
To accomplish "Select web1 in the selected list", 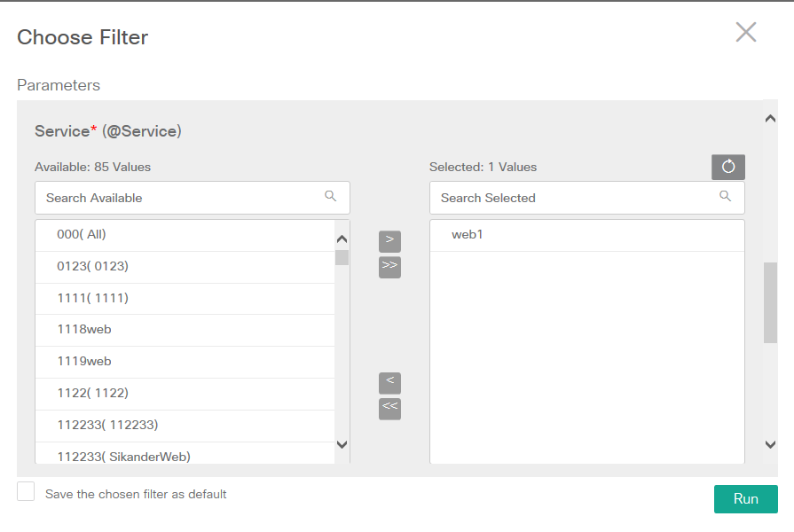I will pyautogui.click(x=468, y=235).
